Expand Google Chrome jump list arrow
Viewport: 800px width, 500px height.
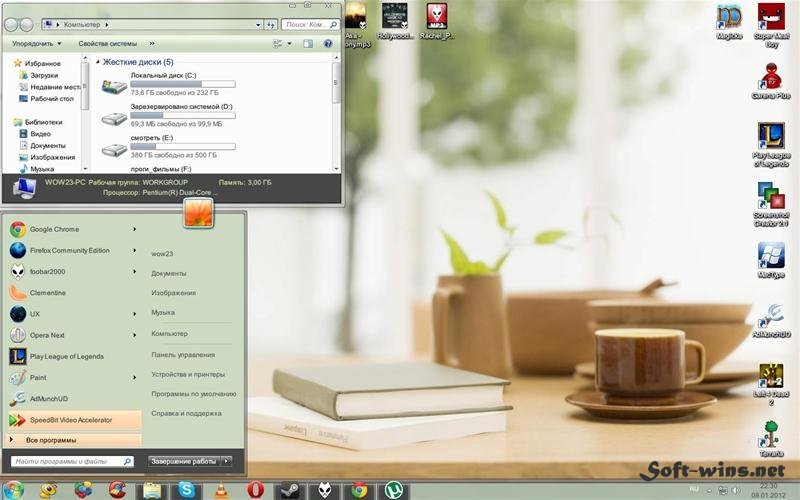click(135, 230)
